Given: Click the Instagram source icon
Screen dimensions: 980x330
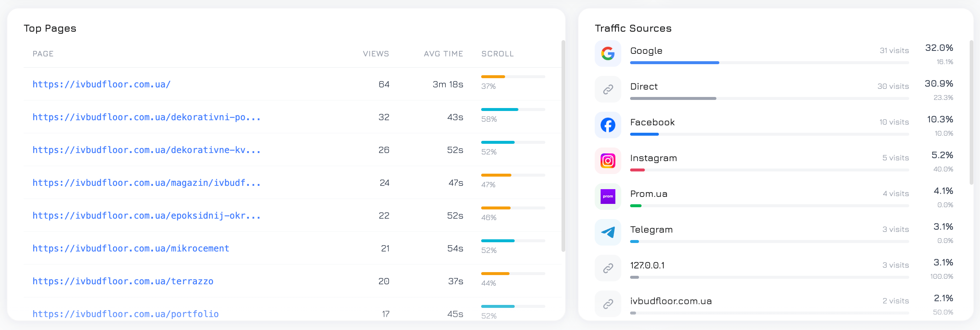Looking at the screenshot, I should [608, 161].
